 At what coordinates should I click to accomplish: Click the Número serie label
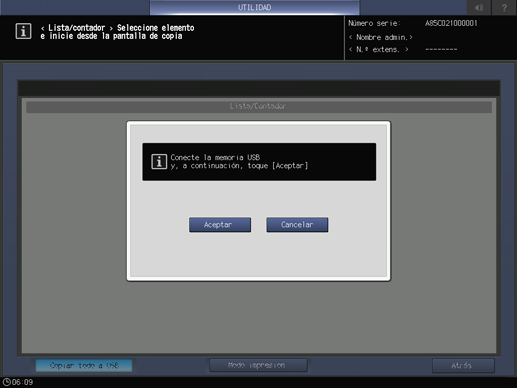tap(374, 23)
